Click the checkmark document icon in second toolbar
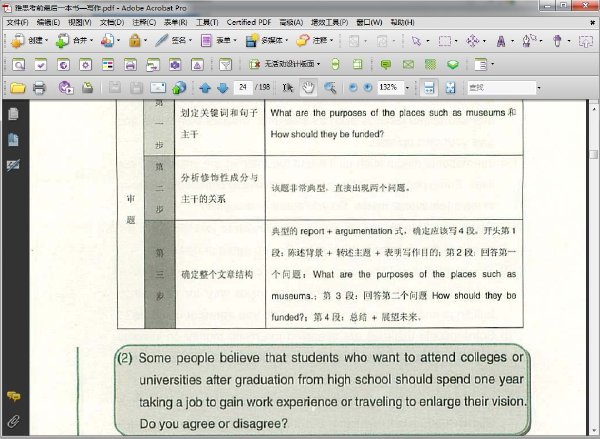 point(41,65)
